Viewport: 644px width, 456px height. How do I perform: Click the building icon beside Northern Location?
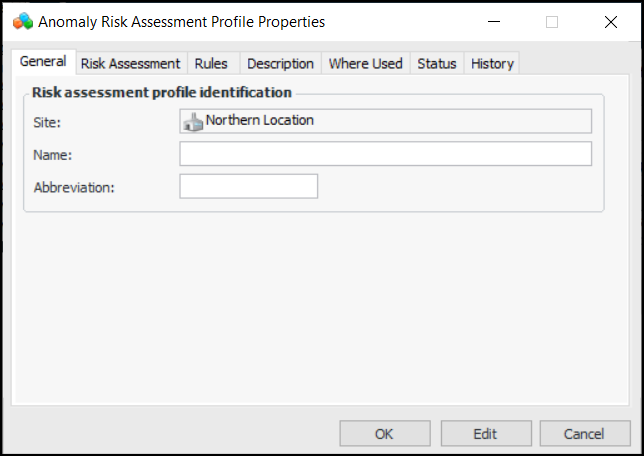coord(193,121)
